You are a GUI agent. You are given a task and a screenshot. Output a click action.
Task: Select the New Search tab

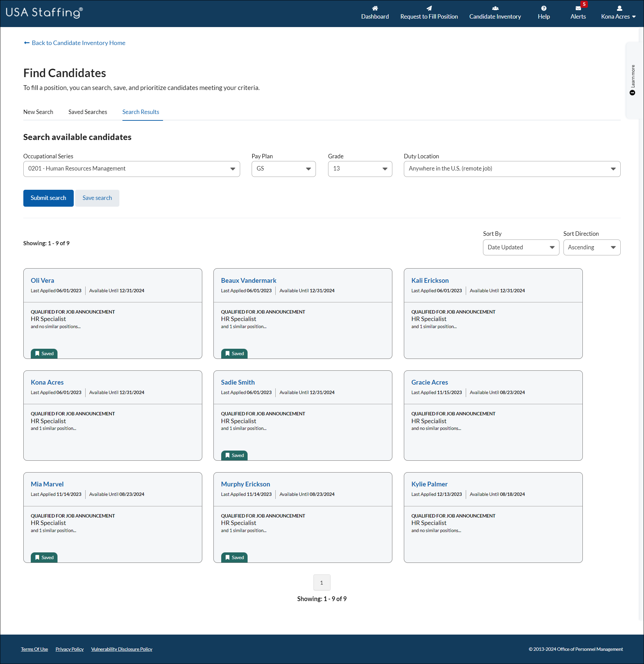click(x=38, y=112)
